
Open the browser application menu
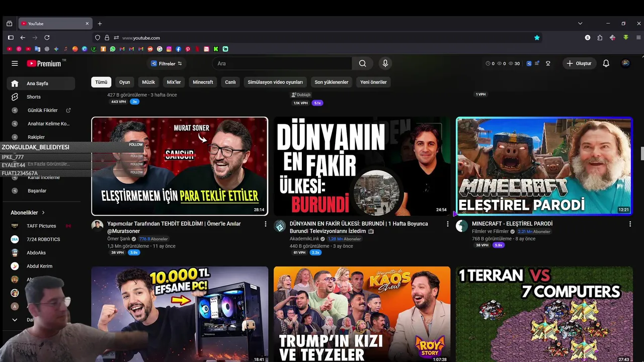pos(639,38)
